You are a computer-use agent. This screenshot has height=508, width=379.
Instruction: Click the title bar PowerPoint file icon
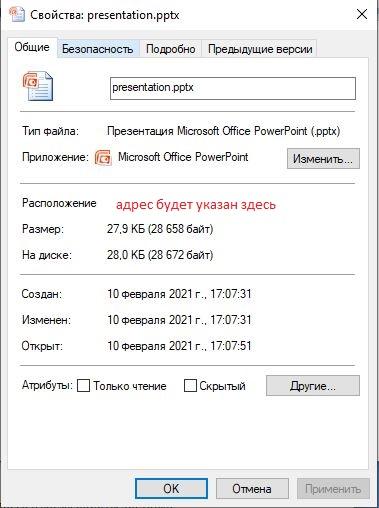17,14
